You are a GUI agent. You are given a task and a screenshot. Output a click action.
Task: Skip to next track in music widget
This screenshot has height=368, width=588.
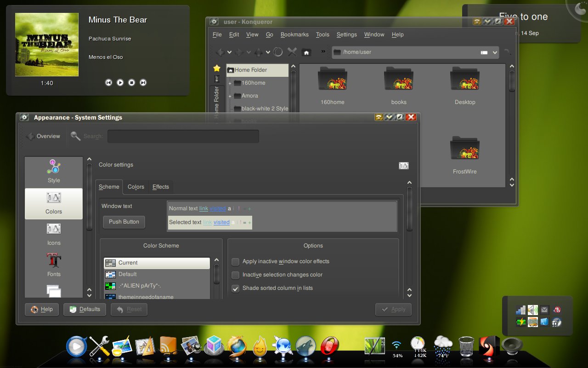pyautogui.click(x=143, y=83)
